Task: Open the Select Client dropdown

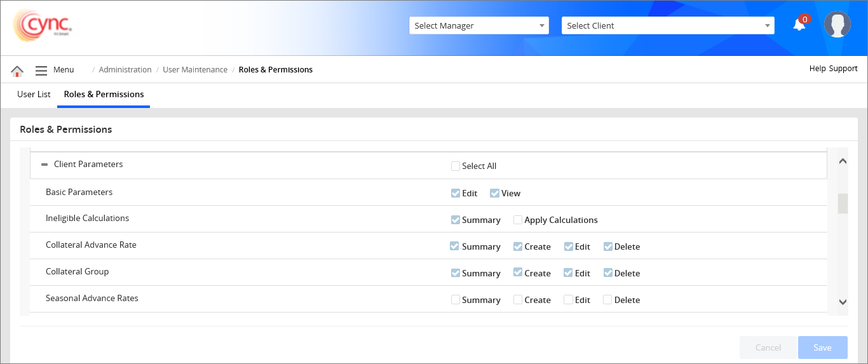Action: [667, 25]
